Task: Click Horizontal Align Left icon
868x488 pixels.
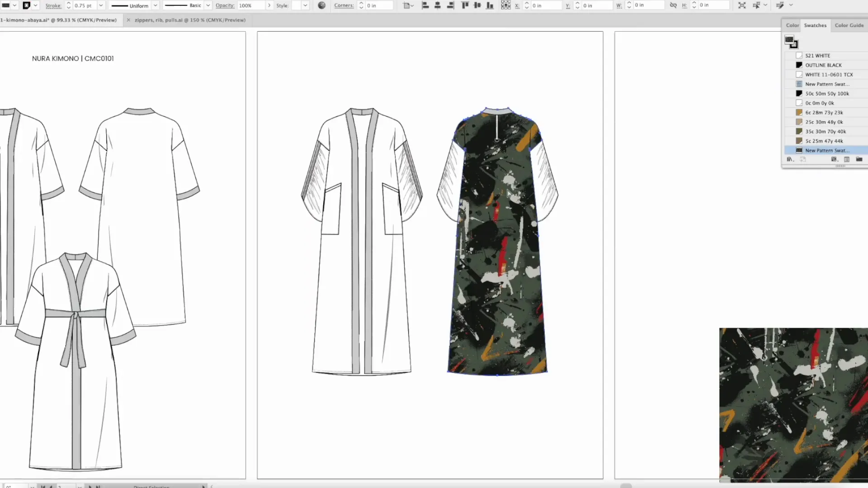Action: (x=425, y=5)
